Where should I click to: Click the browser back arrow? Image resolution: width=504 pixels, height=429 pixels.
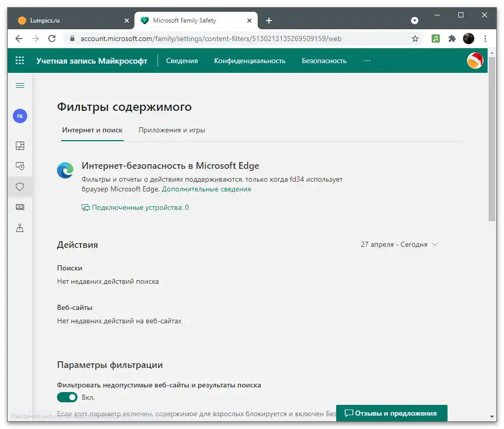point(19,38)
